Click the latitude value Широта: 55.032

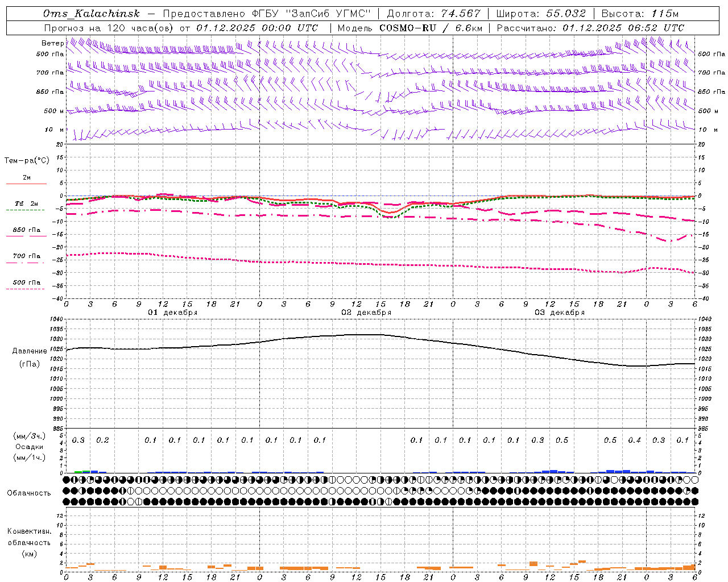pos(541,14)
